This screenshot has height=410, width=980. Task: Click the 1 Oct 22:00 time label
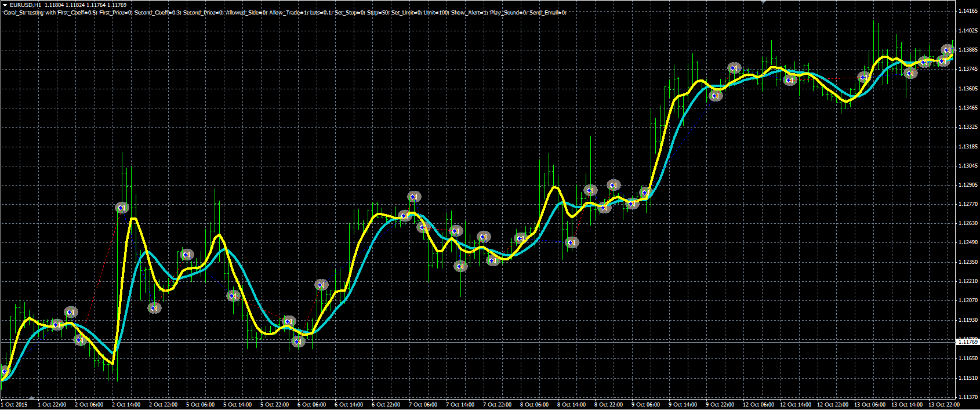[52, 405]
